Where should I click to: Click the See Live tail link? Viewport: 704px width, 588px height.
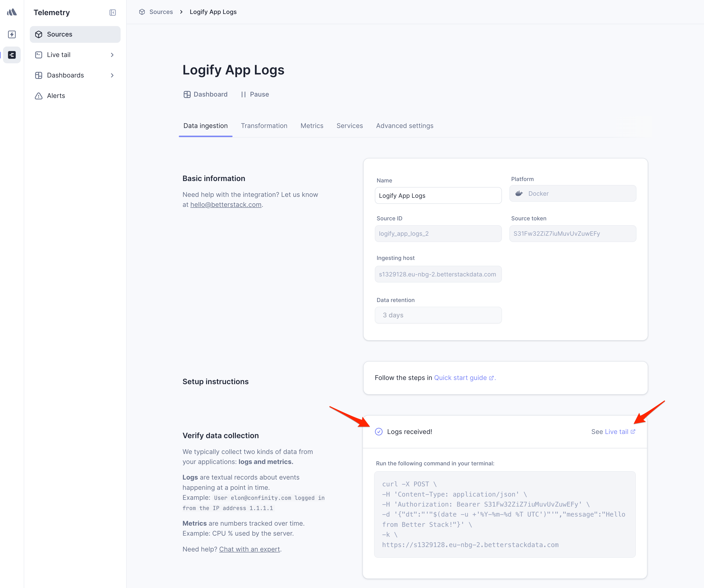[617, 432]
